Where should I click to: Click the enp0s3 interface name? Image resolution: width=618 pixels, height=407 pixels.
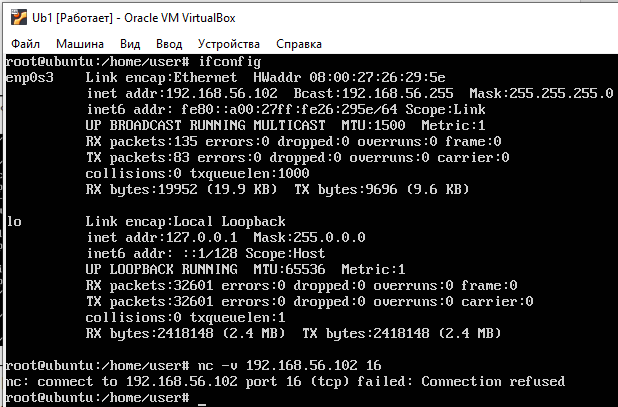pyautogui.click(x=30, y=78)
